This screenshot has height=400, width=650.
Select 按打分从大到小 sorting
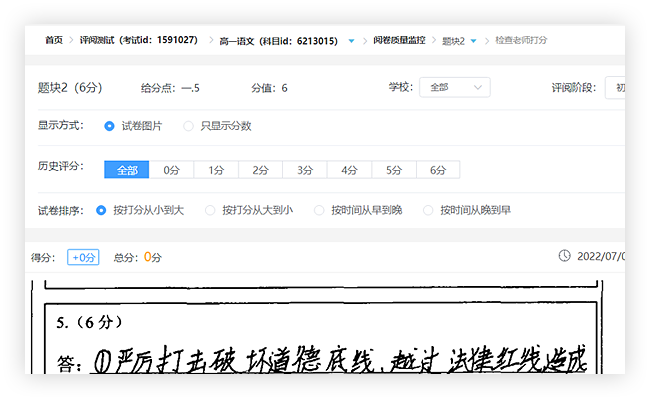[210, 210]
